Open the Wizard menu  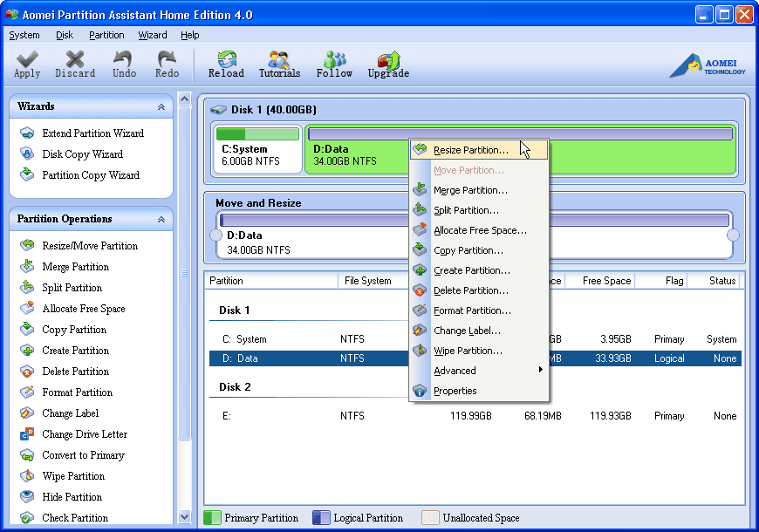click(x=153, y=35)
